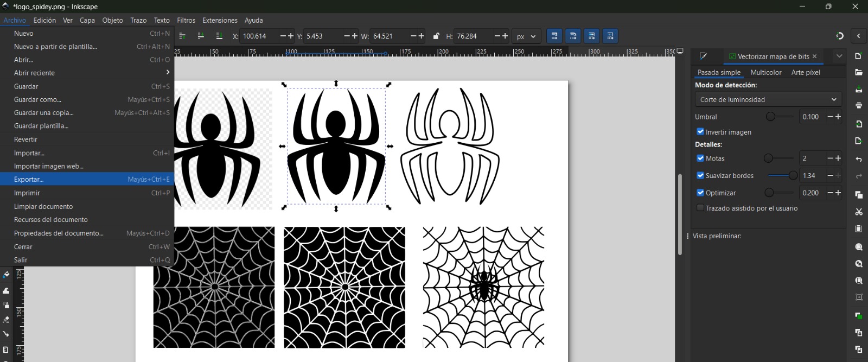Viewport: 868px width, 362px height.
Task: Click the Open document folder icon
Action: [859, 73]
